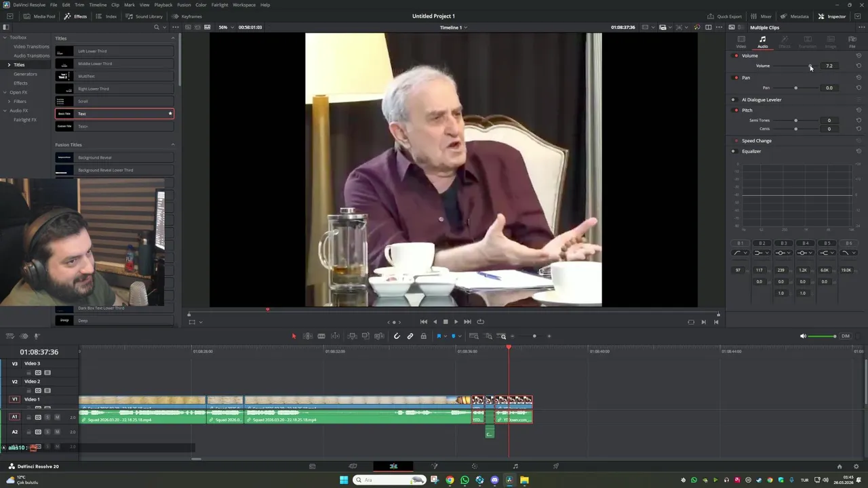868x488 pixels.
Task: Switch to the Cut page icon
Action: pyautogui.click(x=353, y=466)
